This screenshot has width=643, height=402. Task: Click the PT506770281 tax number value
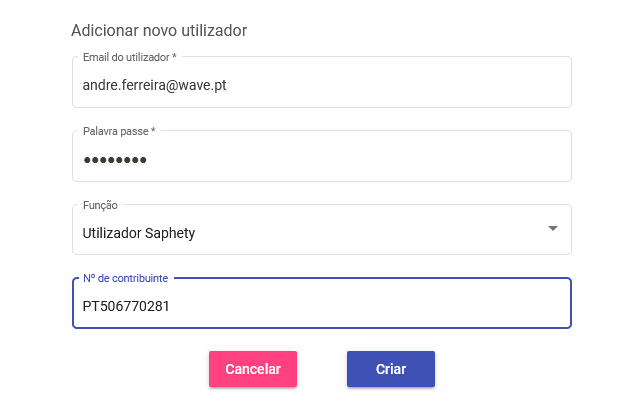[x=126, y=306]
